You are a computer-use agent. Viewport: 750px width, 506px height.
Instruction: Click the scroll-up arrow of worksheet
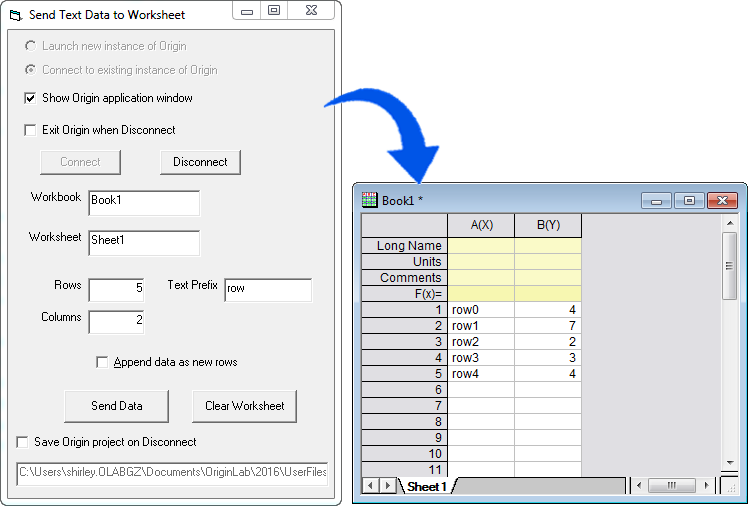730,222
